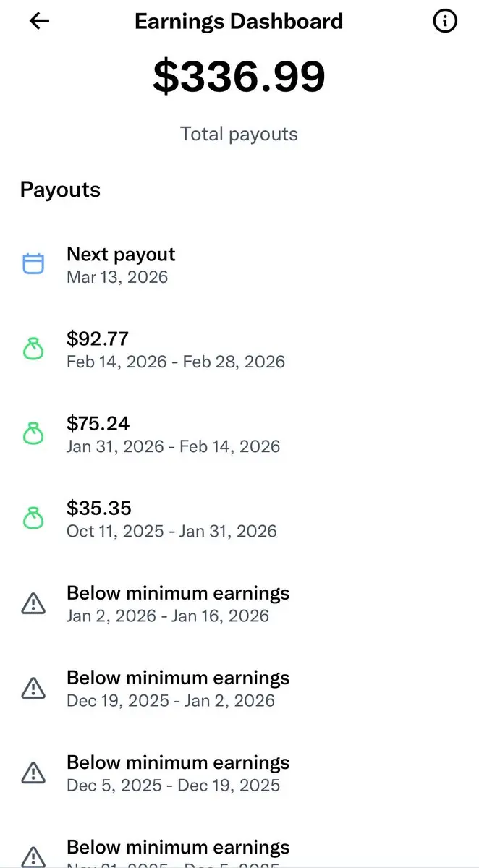Tap the Total payouts label
Screen dimensions: 479x868
click(x=239, y=134)
